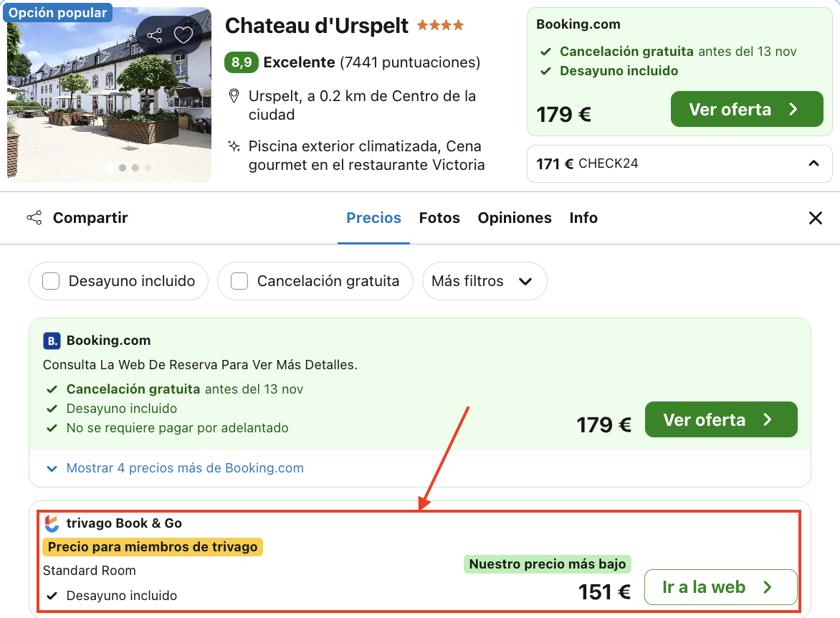Enable the Cancelación gratuita filter checkbox
The width and height of the screenshot is (840, 618).
tap(239, 281)
